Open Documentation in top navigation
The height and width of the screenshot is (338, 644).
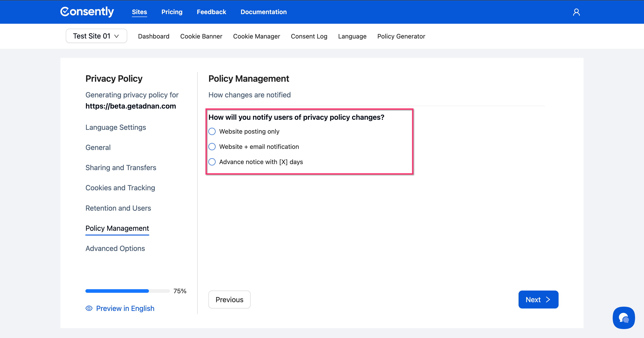coord(263,12)
